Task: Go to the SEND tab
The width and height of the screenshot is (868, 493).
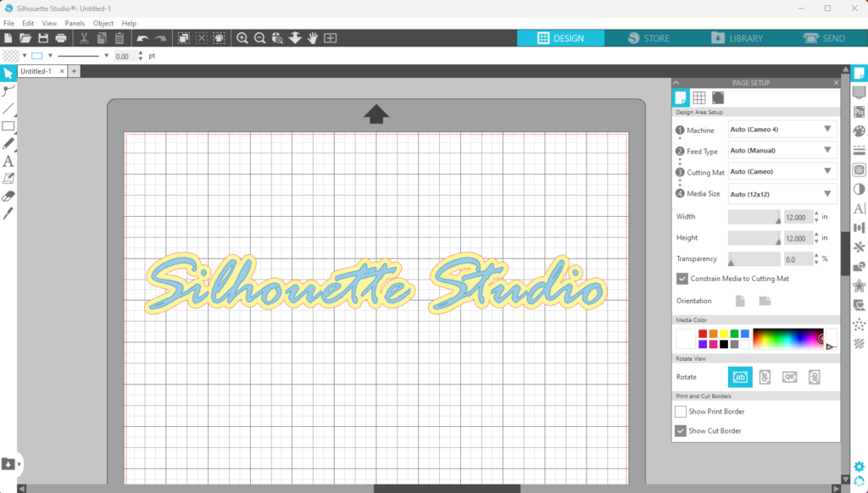Action: [824, 38]
